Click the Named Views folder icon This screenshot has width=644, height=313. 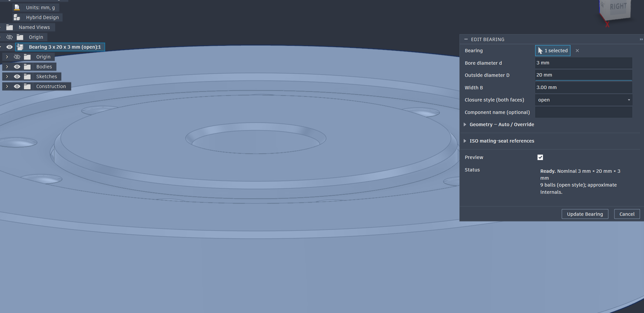pyautogui.click(x=10, y=27)
